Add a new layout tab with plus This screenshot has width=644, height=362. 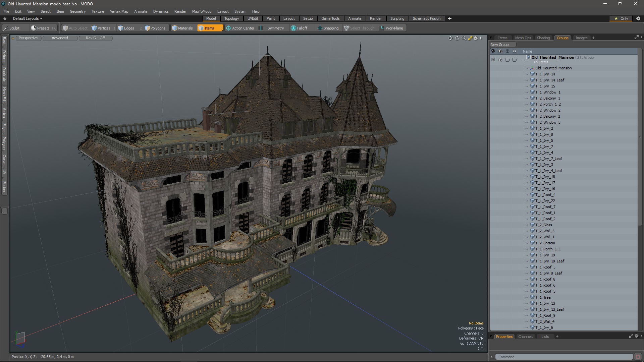pos(450,18)
